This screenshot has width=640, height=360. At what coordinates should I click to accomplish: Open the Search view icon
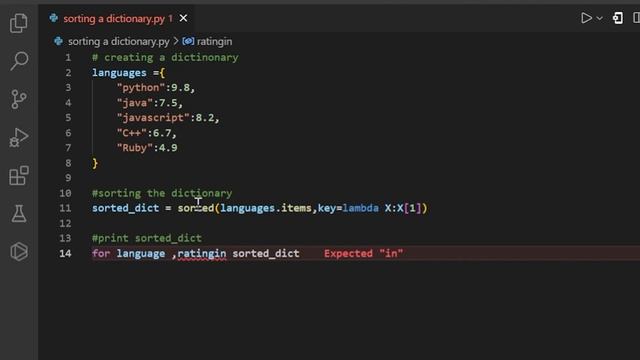[19, 61]
